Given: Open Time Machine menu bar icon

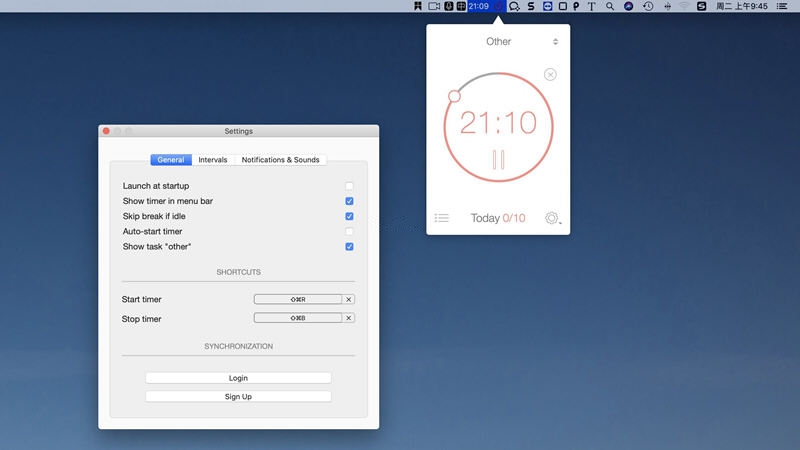Looking at the screenshot, I should [x=648, y=6].
